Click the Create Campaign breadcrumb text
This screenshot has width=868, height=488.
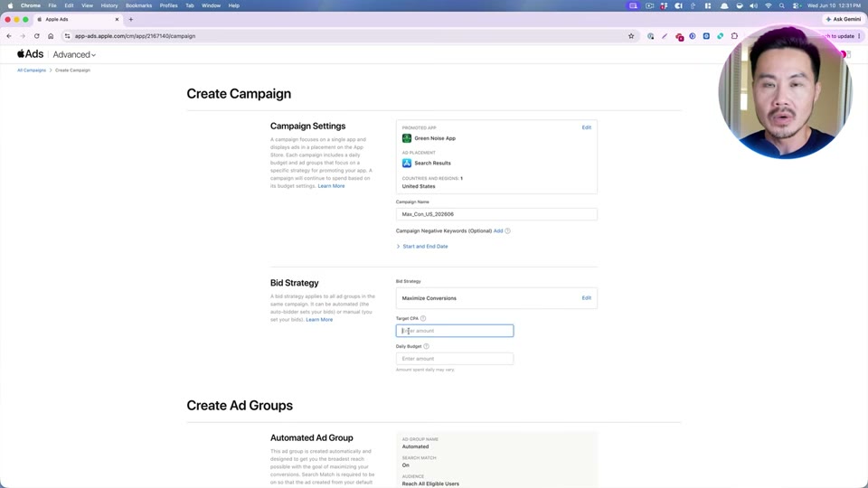(x=72, y=70)
